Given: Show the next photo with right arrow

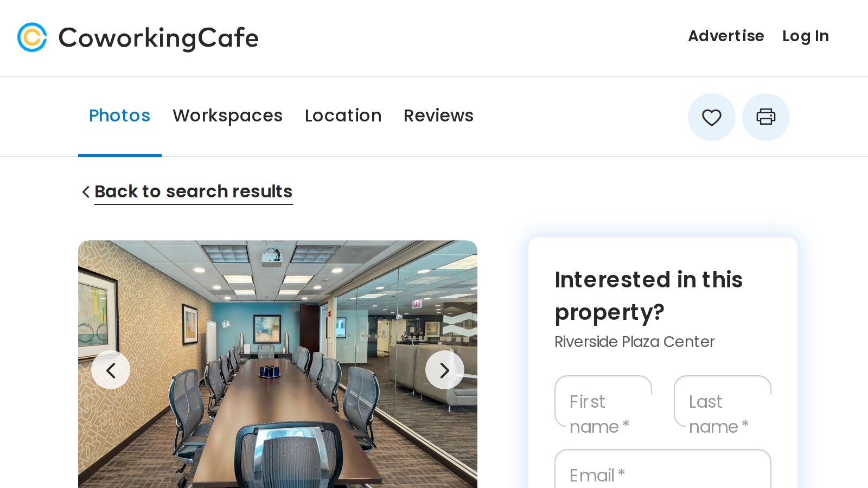Looking at the screenshot, I should point(444,370).
